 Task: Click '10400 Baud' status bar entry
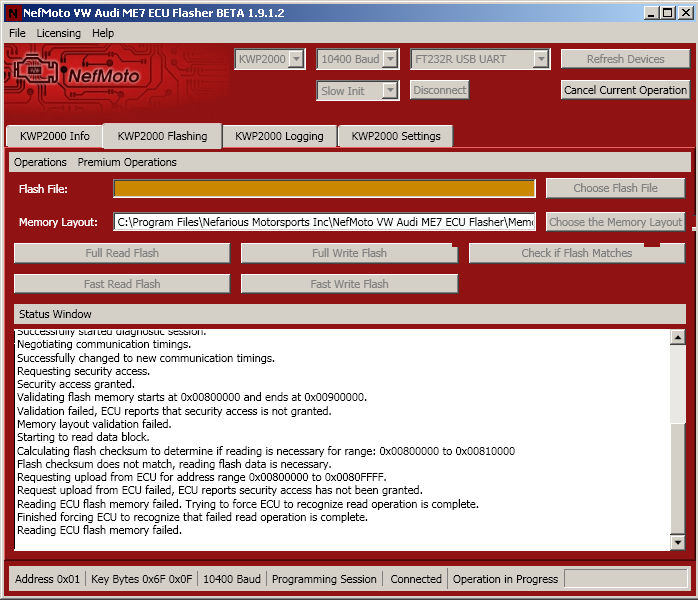click(232, 579)
